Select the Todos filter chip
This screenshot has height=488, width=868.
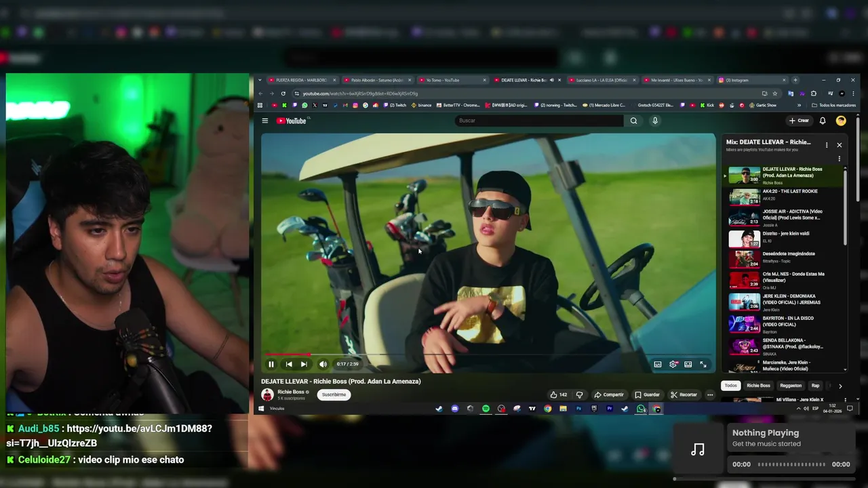click(730, 386)
